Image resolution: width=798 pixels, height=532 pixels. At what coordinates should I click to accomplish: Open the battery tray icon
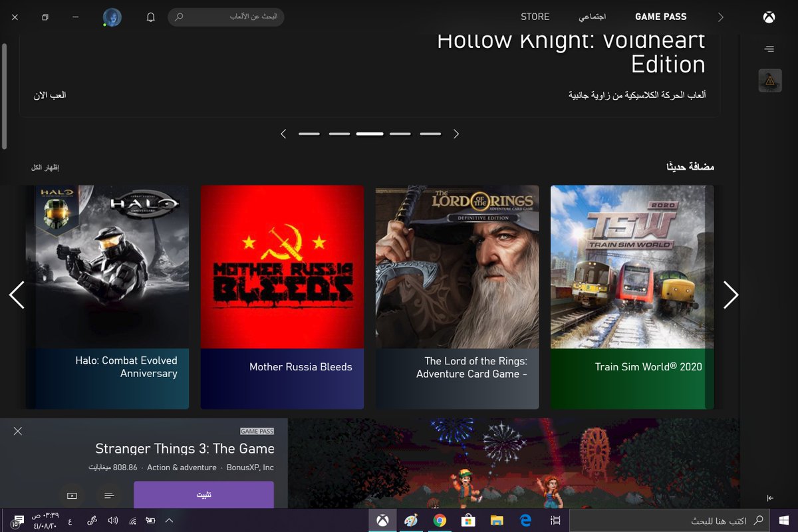tap(150, 521)
